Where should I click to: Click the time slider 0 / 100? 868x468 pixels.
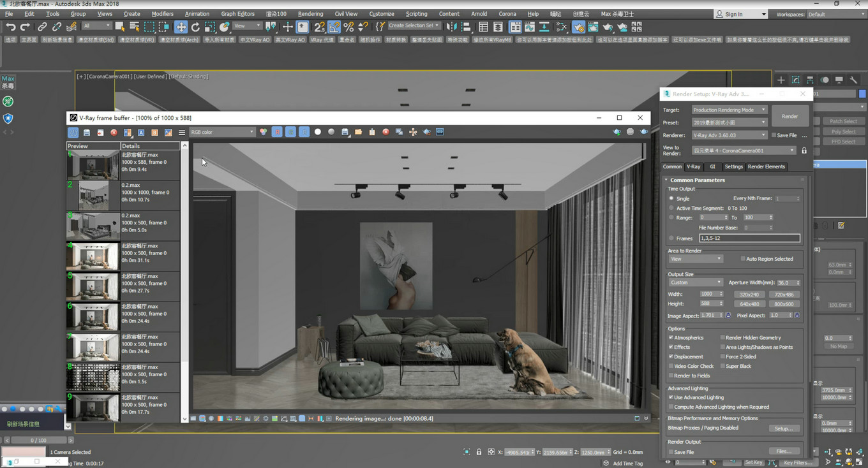click(38, 440)
